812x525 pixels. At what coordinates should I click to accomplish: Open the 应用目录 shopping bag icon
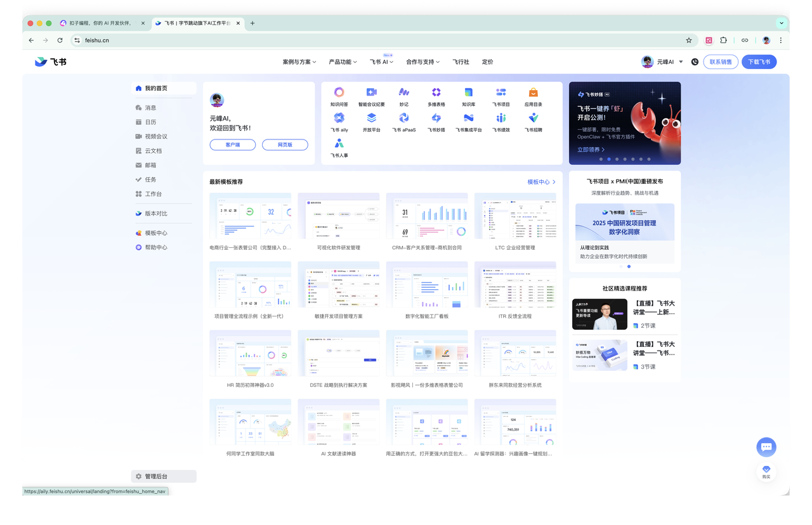point(534,93)
